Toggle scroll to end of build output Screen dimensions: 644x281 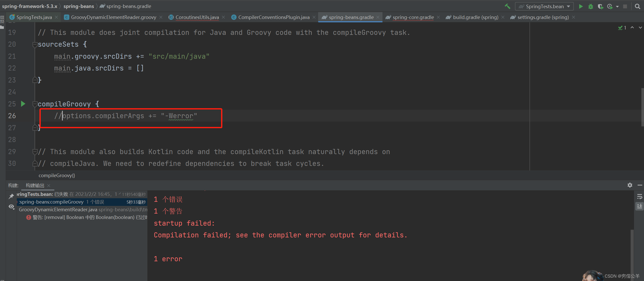[639, 206]
